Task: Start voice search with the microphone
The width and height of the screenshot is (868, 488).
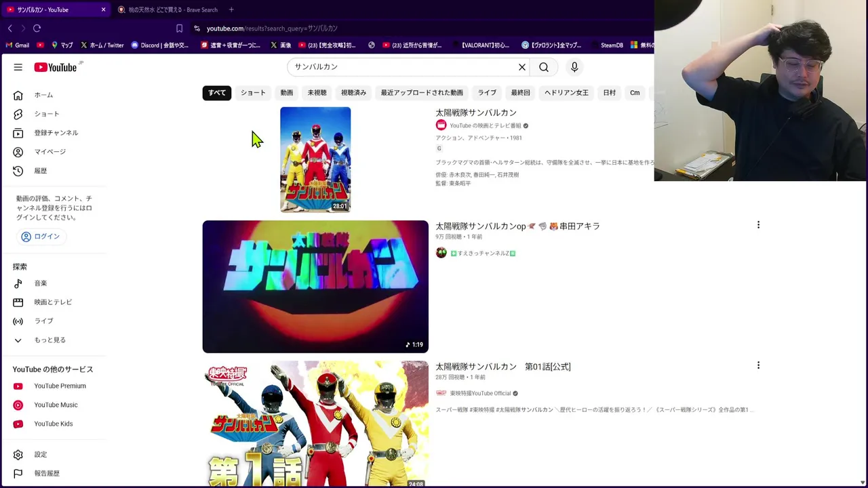Action: coord(574,67)
